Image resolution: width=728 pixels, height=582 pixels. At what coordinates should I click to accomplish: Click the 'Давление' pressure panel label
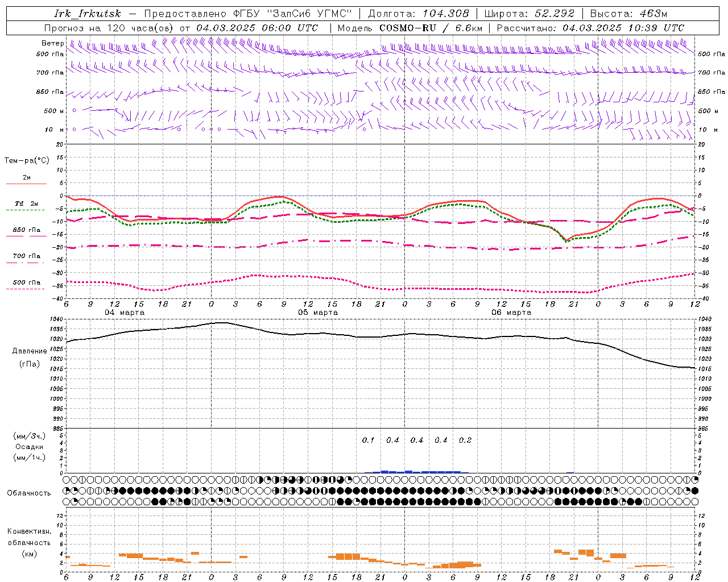pyautogui.click(x=30, y=351)
